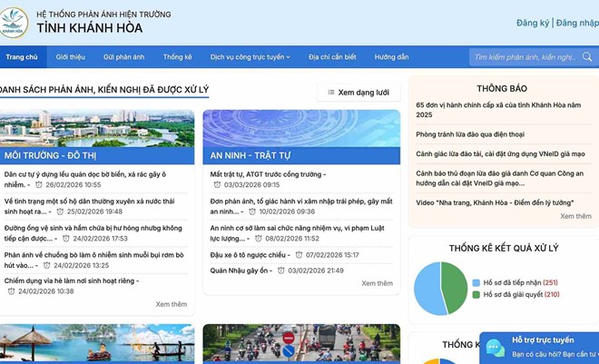Select Thống kê in the navigation bar
The width and height of the screenshot is (599, 364).
[178, 57]
